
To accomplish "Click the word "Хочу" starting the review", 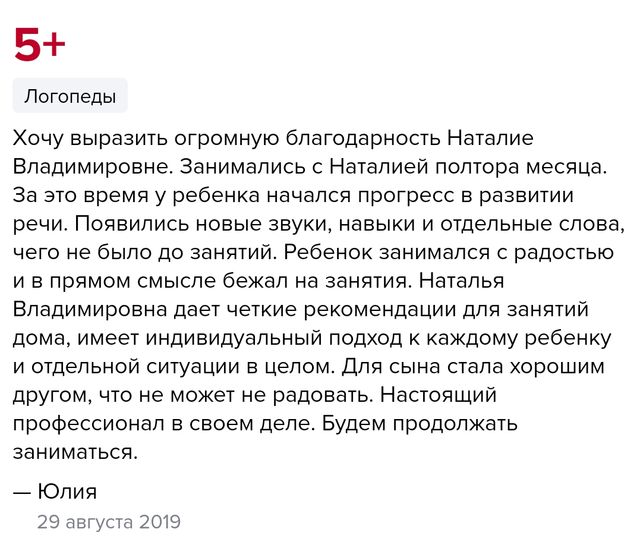I will (39, 139).
